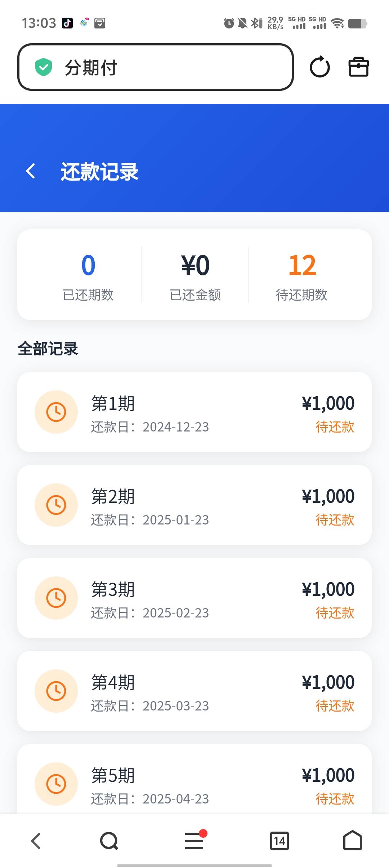Tap the 已还金额 ¥0 summary

tap(195, 266)
